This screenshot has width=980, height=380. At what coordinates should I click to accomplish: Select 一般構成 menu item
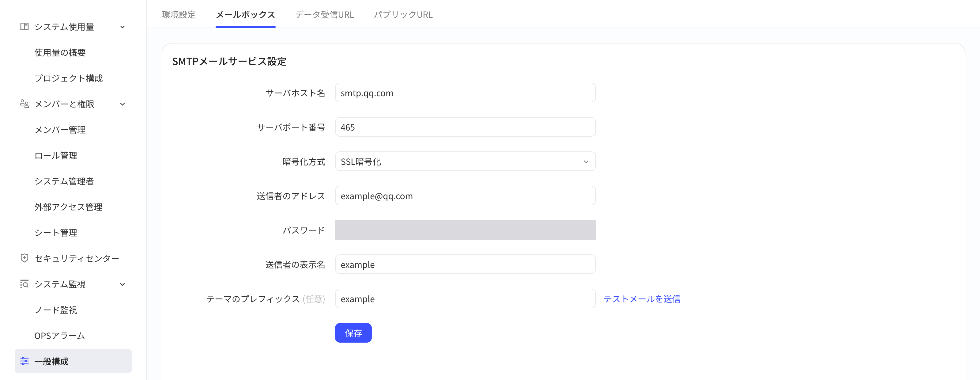(73, 361)
